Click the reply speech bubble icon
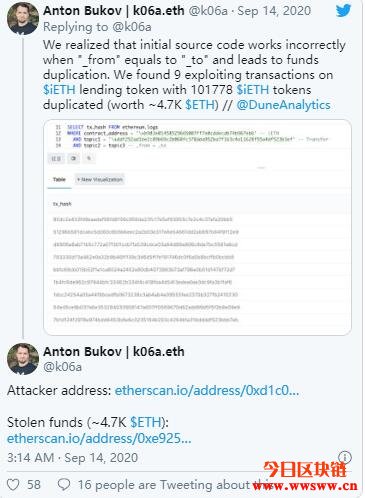Image resolution: width=365 pixels, height=498 pixels. (x=64, y=484)
